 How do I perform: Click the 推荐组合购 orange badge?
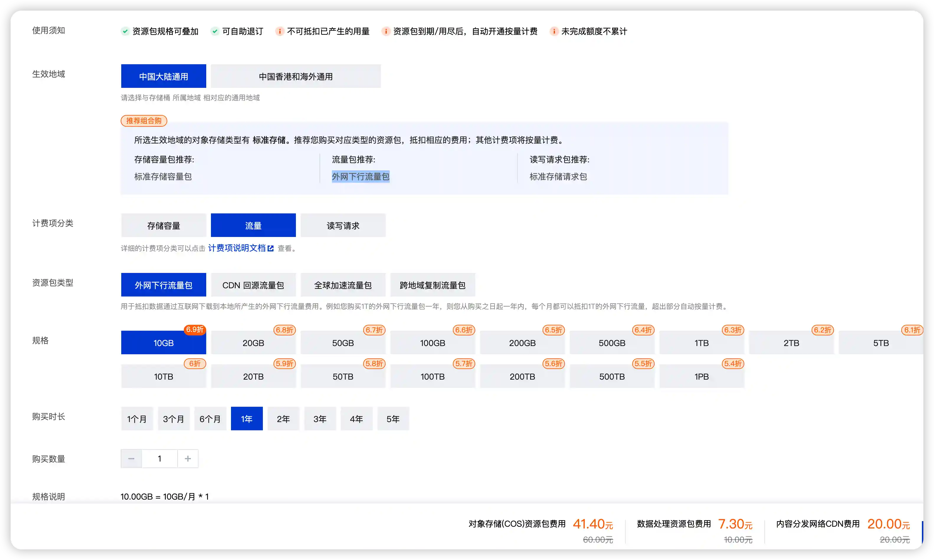pos(143,121)
